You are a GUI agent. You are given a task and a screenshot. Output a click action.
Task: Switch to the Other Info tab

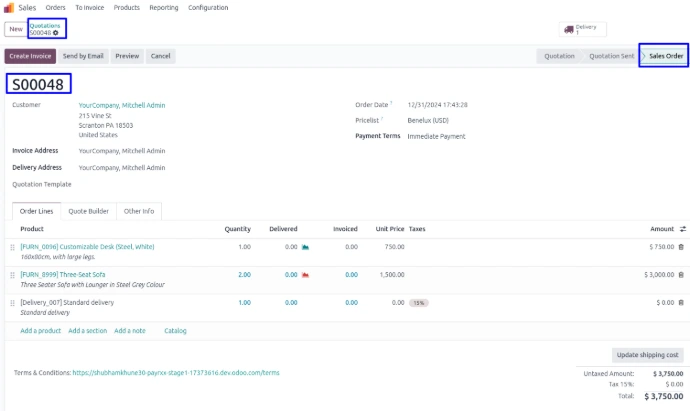pyautogui.click(x=139, y=211)
